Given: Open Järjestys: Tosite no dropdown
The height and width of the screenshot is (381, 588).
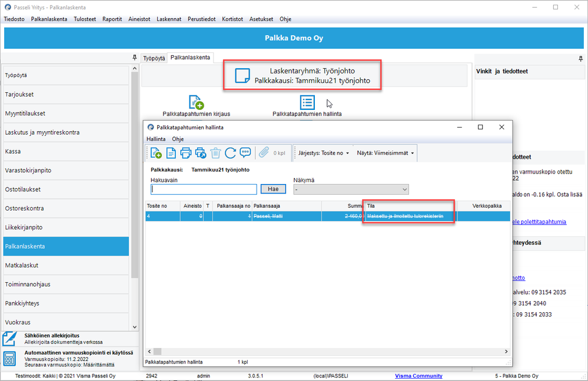Looking at the screenshot, I should tap(324, 153).
